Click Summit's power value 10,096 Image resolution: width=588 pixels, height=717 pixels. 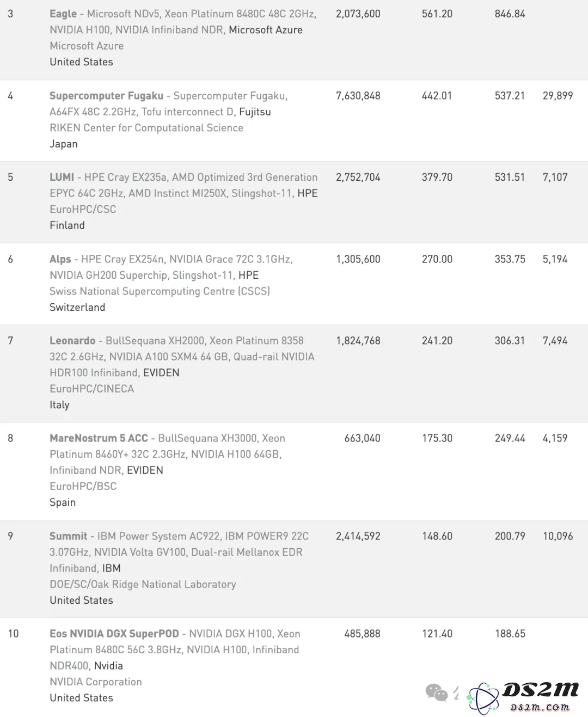click(558, 536)
